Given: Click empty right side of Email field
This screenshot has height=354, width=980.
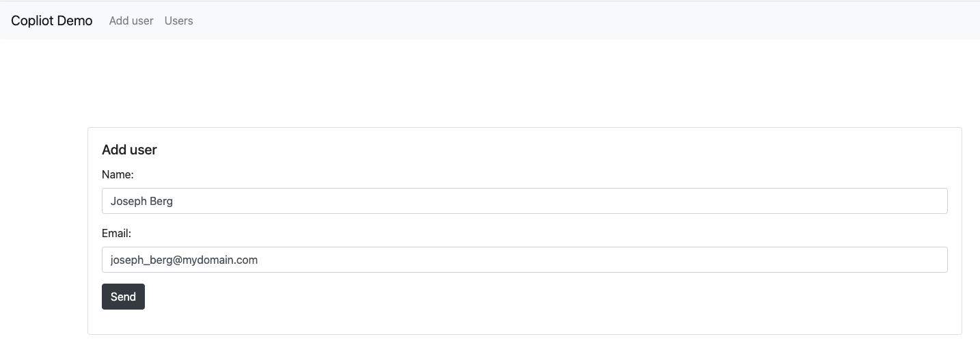Looking at the screenshot, I should click(x=615, y=260).
